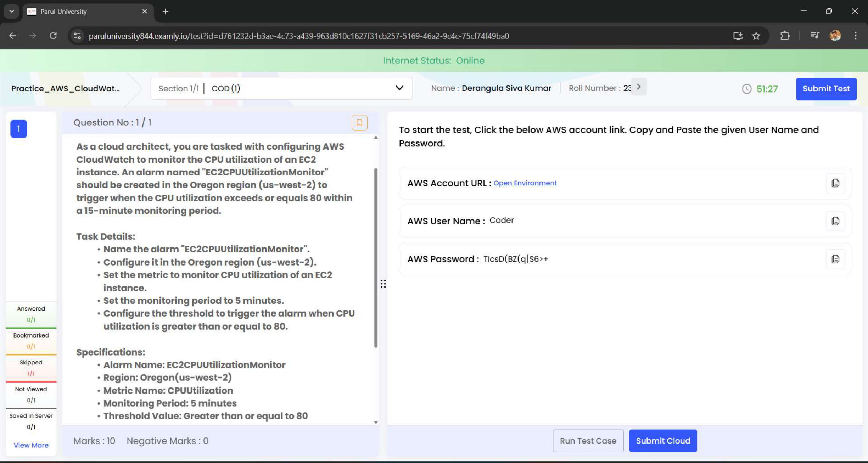Click 'Threshold Value: Greater than or equal to 80'
The image size is (868, 463).
click(x=206, y=416)
